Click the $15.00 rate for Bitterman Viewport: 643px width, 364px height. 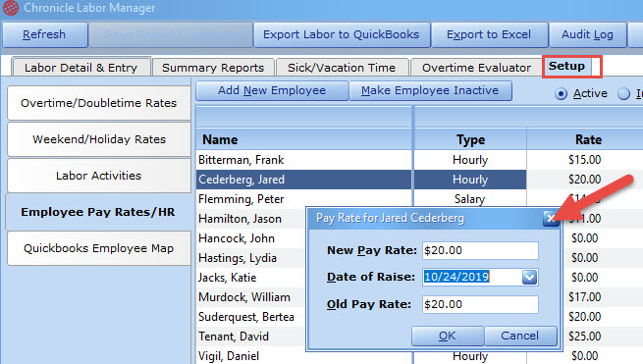click(584, 160)
